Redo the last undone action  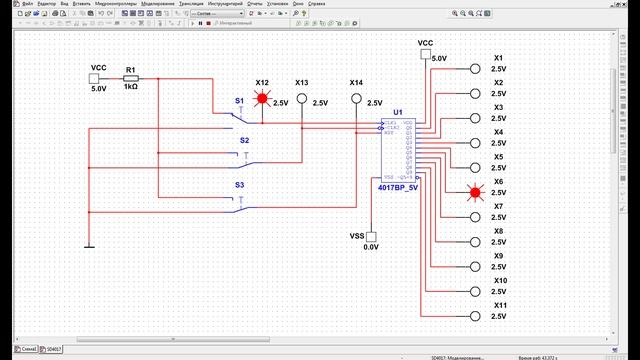[109, 13]
